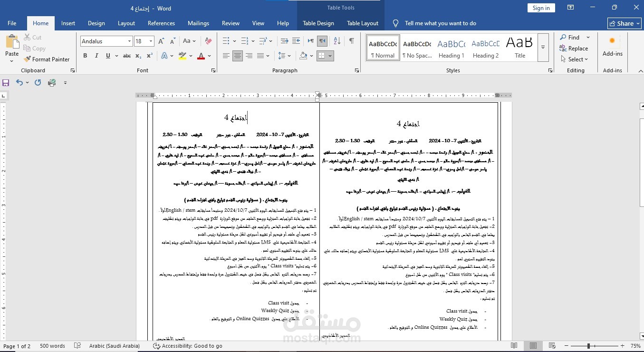This screenshot has height=352, width=644.
Task: Click the 500 words count
Action: (52, 346)
